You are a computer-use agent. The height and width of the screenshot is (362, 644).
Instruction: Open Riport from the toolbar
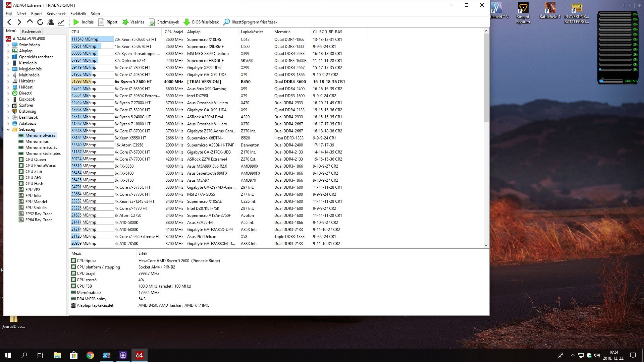pos(108,22)
